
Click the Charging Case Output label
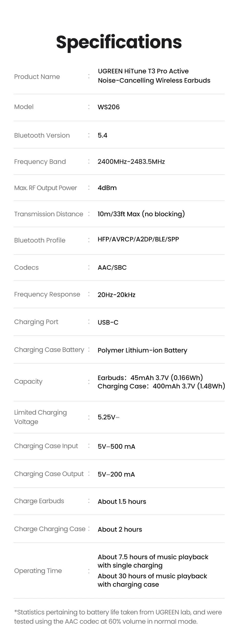[49, 474]
